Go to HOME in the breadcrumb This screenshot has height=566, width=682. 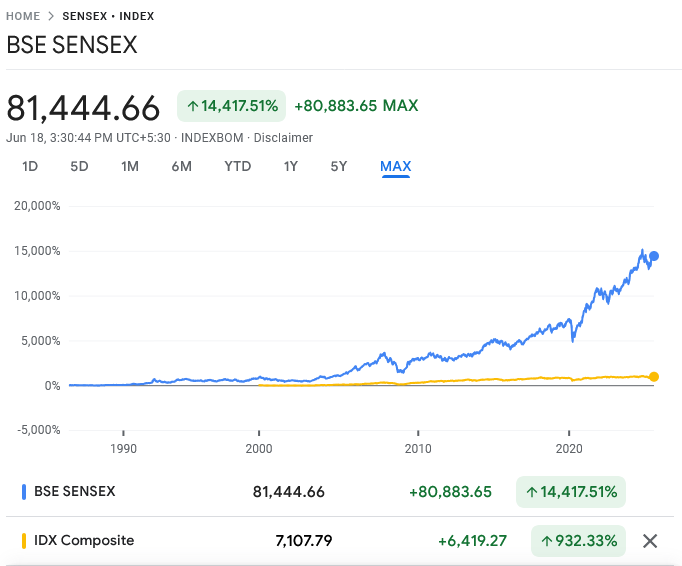point(23,16)
